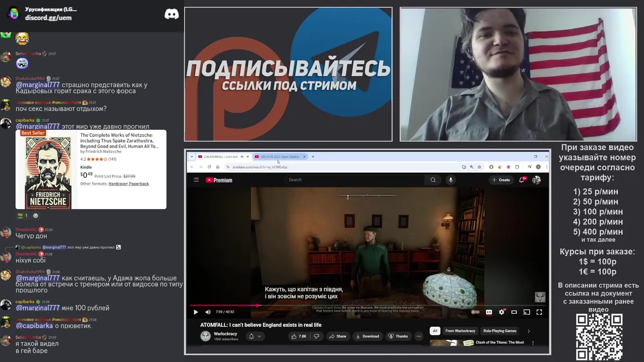Go to YouTube Premium home logo
Image resolution: width=644 pixels, height=362 pixels.
coord(219,180)
